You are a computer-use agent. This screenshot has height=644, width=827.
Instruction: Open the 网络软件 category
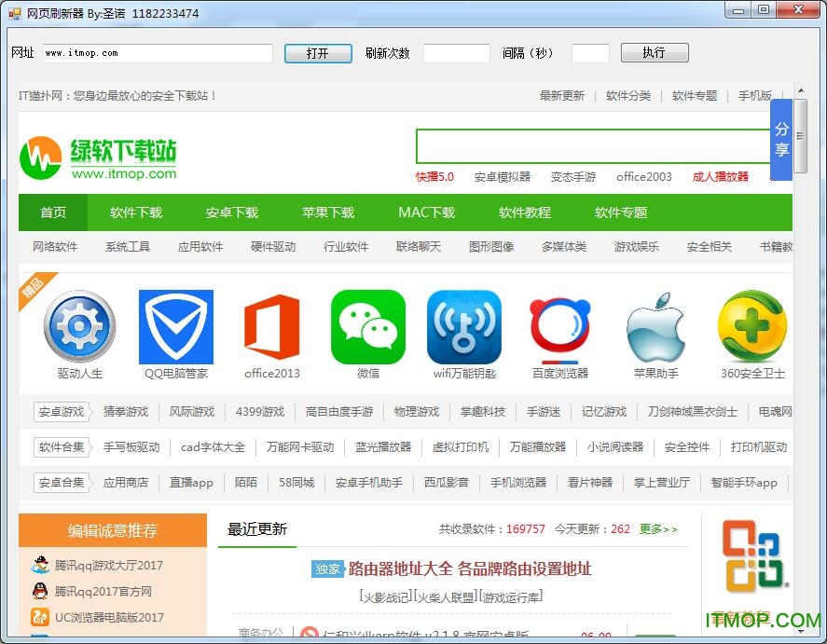tap(55, 247)
